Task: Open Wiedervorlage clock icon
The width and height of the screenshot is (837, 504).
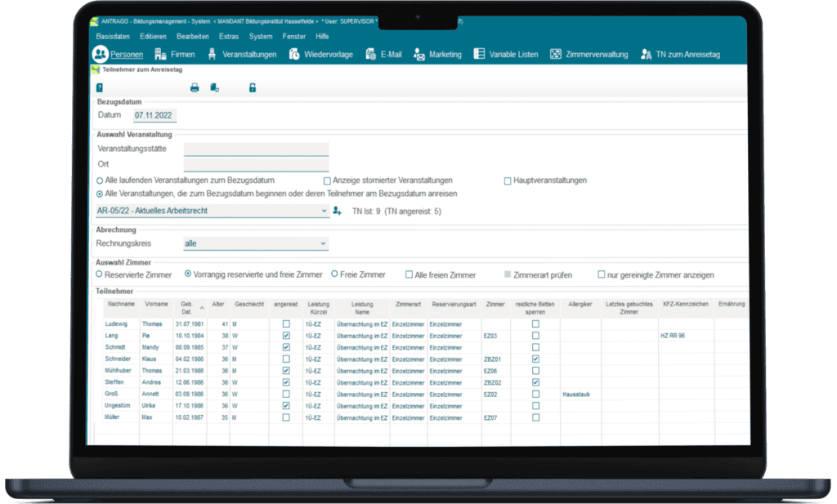Action: (x=294, y=54)
